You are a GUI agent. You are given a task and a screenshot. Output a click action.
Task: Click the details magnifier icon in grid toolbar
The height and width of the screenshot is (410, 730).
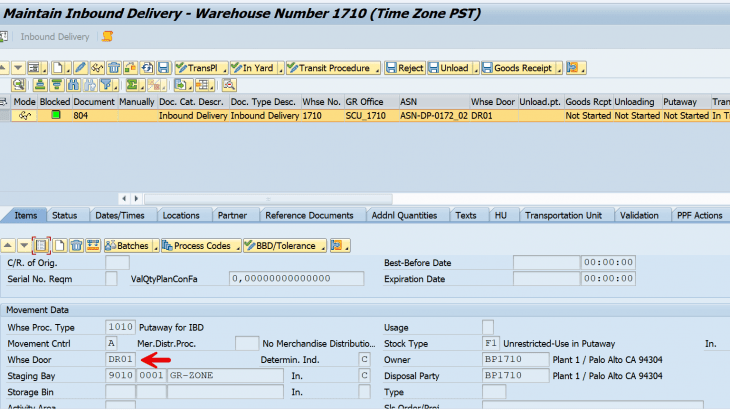coord(19,85)
